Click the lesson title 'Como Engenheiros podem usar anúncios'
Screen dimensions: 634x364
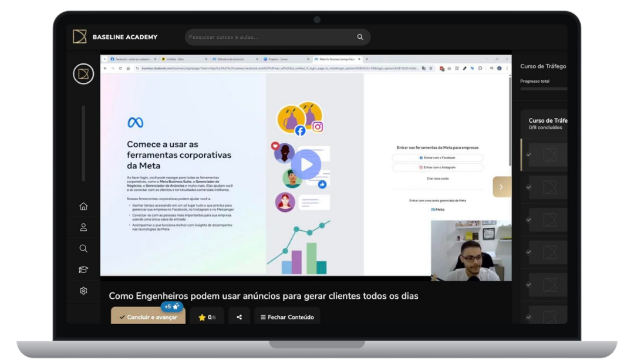click(x=263, y=296)
